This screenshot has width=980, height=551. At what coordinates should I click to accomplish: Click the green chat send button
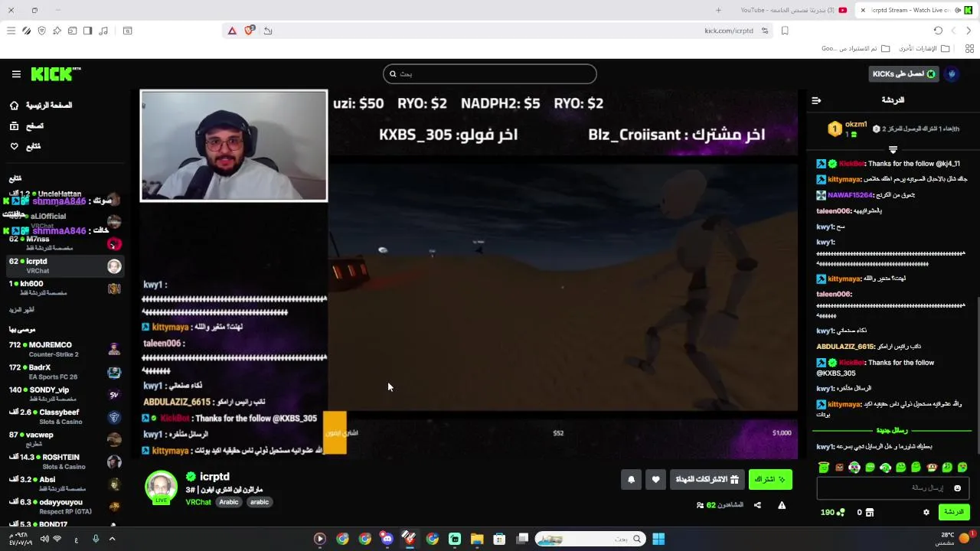(x=954, y=512)
